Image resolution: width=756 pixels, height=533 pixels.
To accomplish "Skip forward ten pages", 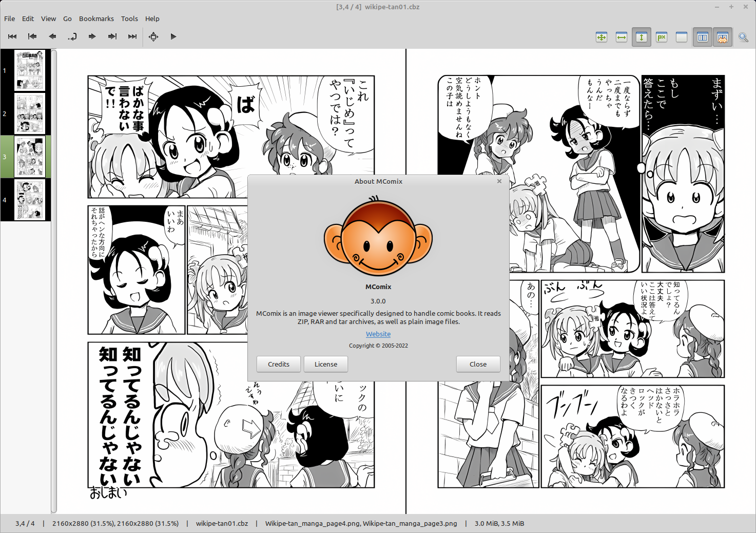I will [112, 36].
